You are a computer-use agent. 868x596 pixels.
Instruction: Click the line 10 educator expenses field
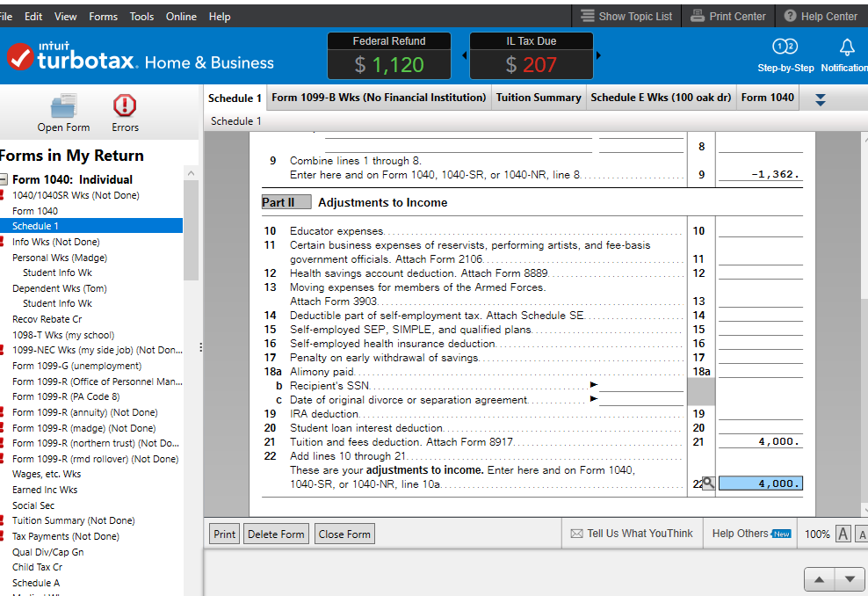[x=761, y=231]
